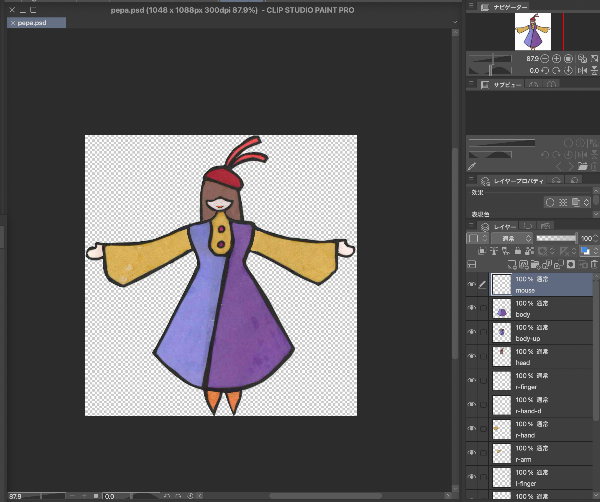
Task: Hide the r-arm layer
Action: pos(472,453)
